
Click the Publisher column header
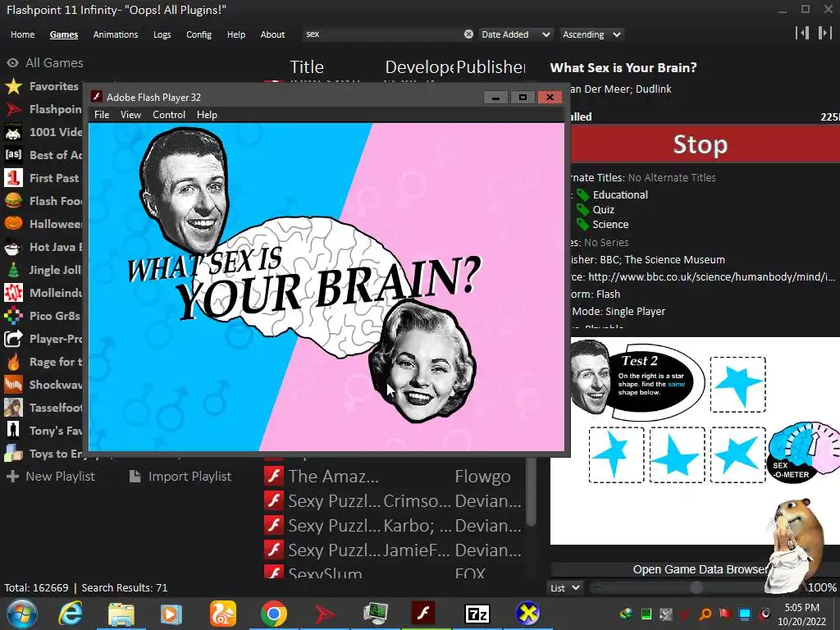(491, 67)
